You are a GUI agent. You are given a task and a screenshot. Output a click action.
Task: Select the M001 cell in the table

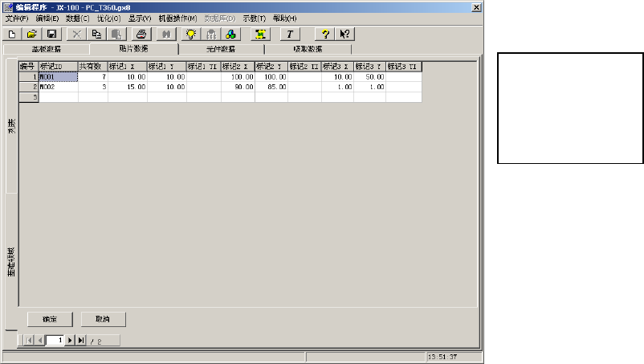(58, 77)
